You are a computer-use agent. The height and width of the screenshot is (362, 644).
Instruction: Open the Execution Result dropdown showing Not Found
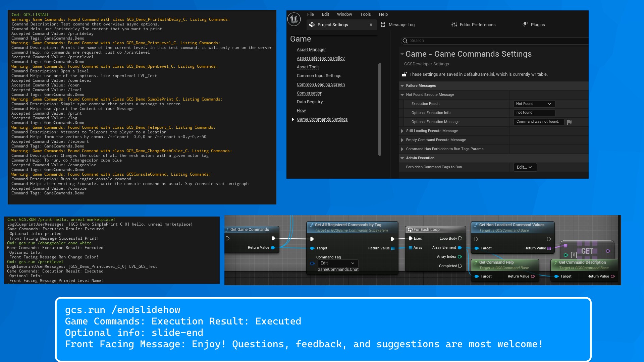coord(534,104)
